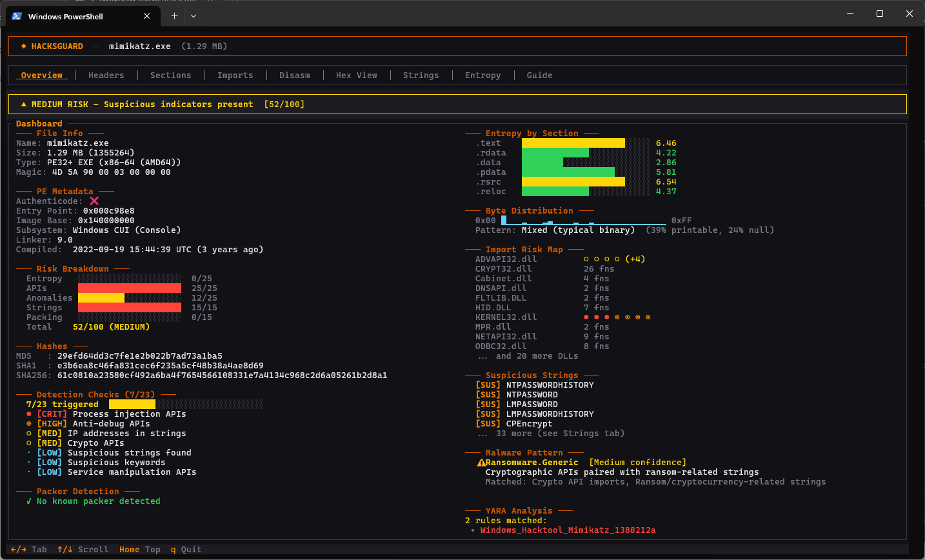
Task: Click the red bullet beside CRIT Process injection
Action: coord(29,414)
